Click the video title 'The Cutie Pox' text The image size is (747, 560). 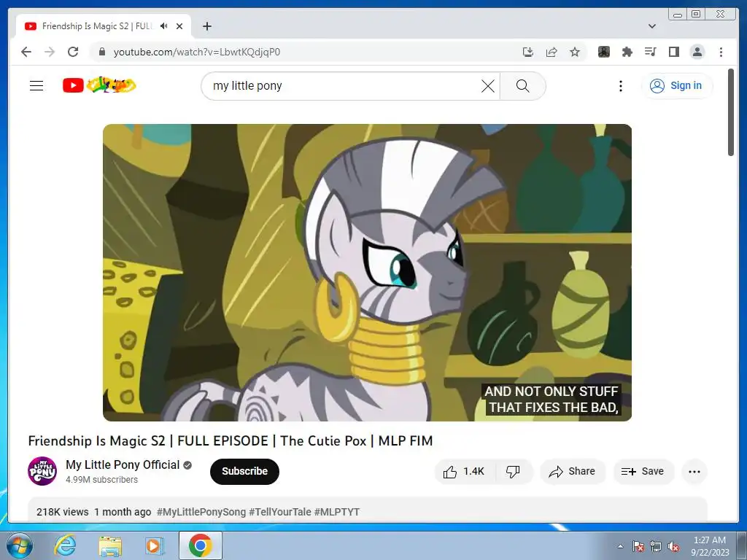(x=323, y=441)
